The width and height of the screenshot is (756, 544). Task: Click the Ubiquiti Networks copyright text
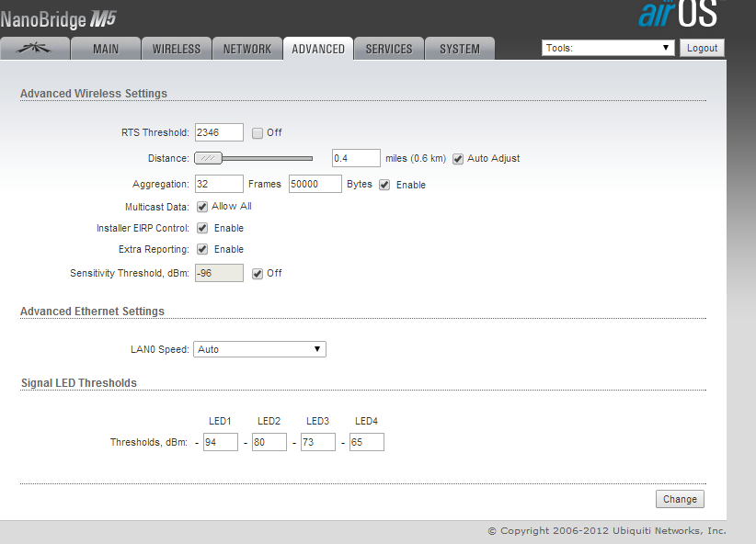pyautogui.click(x=607, y=531)
